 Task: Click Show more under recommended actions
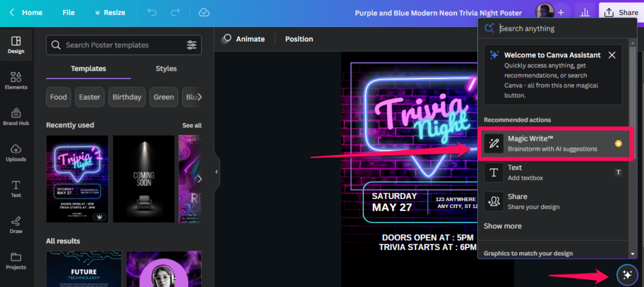pos(502,226)
